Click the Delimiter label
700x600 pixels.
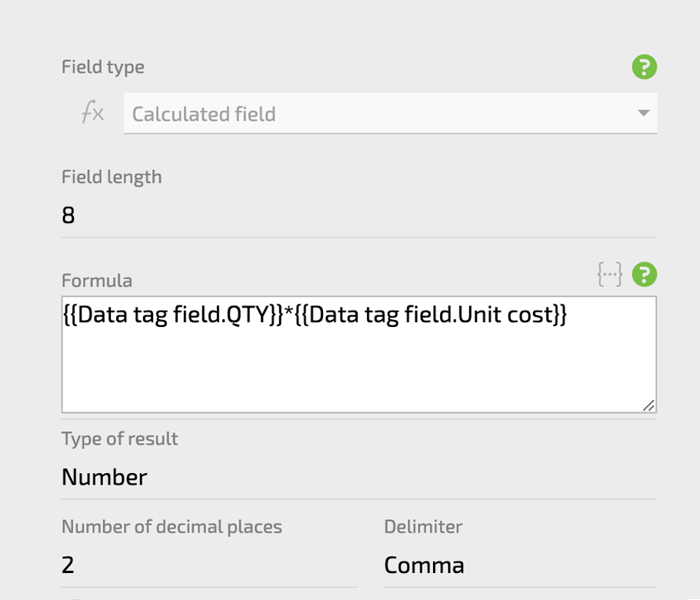423,526
